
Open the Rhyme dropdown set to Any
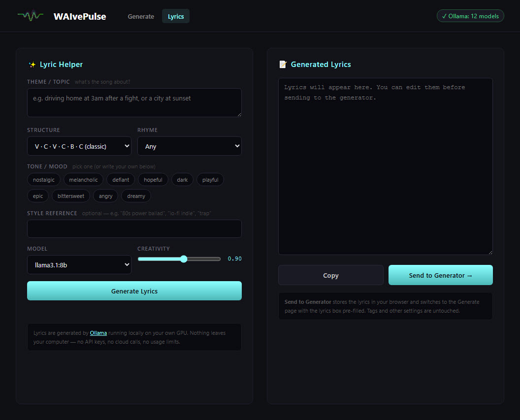tap(190, 146)
